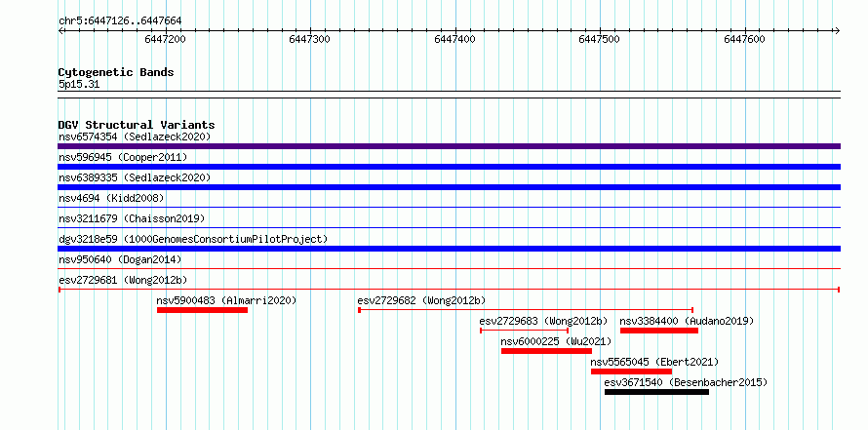The image size is (868, 430).
Task: Select the 5p15.31 band label
Action: (x=79, y=85)
